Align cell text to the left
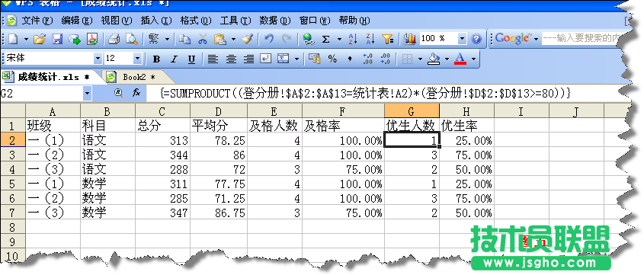The image size is (644, 275). click(x=213, y=59)
